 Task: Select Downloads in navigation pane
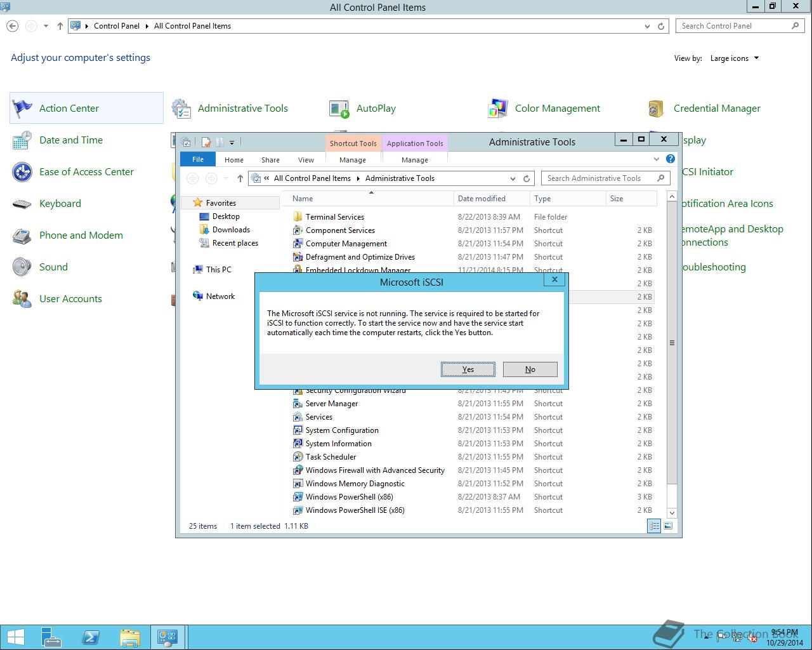(231, 230)
